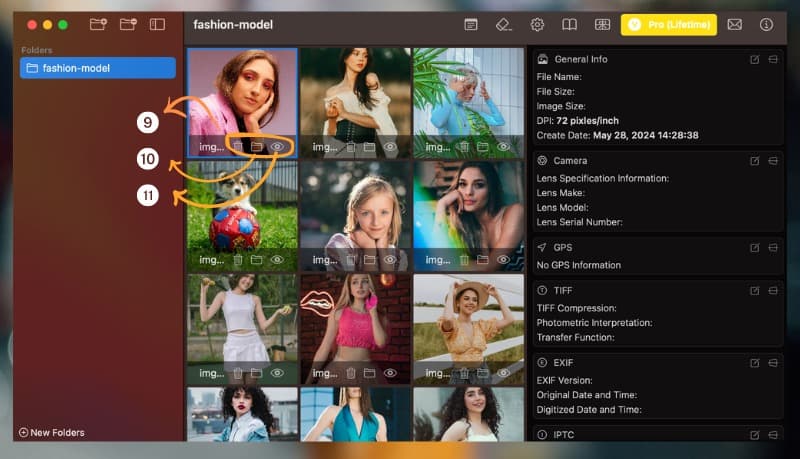Click the edit icon in the EXIF section
800x459 pixels.
coord(755,363)
